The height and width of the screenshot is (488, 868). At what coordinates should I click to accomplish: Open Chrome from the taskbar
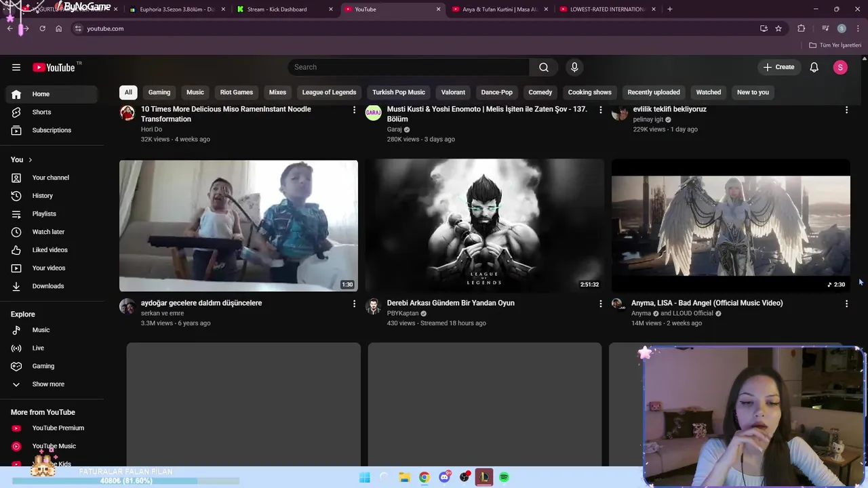pos(424,477)
